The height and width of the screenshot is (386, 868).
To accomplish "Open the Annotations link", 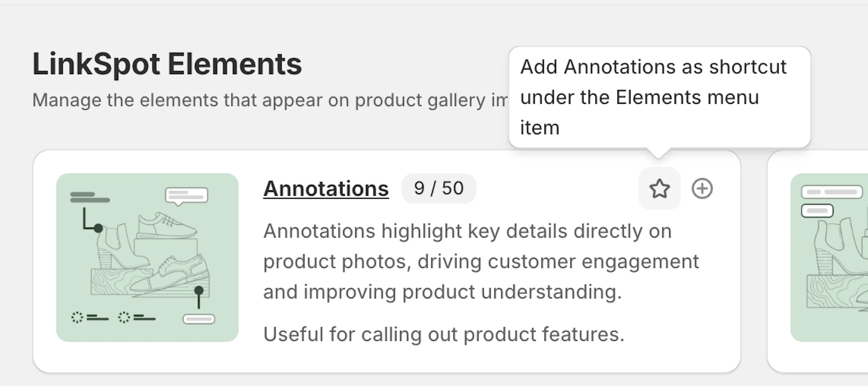I will pyautogui.click(x=326, y=188).
